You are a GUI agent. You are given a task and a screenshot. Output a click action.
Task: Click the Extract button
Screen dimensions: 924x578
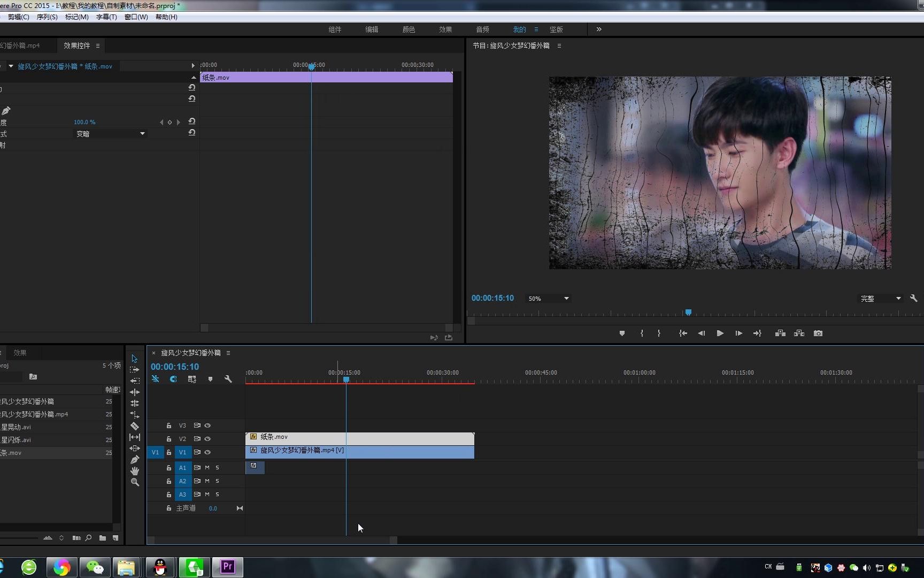click(799, 333)
